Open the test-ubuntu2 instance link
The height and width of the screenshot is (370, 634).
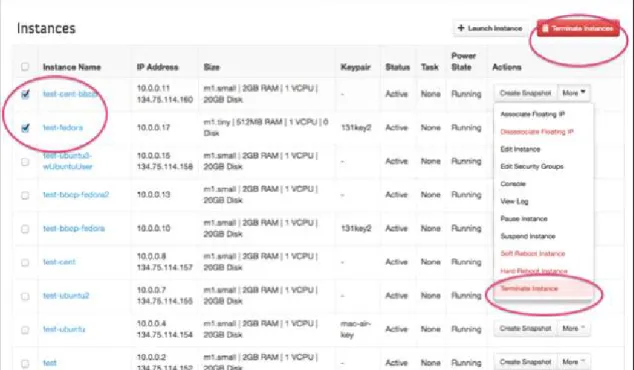[66, 296]
